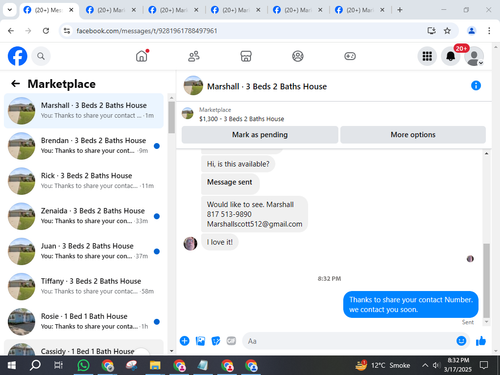This screenshot has height=375, width=500.
Task: Bookmark this page with the star icon
Action: 447,31
